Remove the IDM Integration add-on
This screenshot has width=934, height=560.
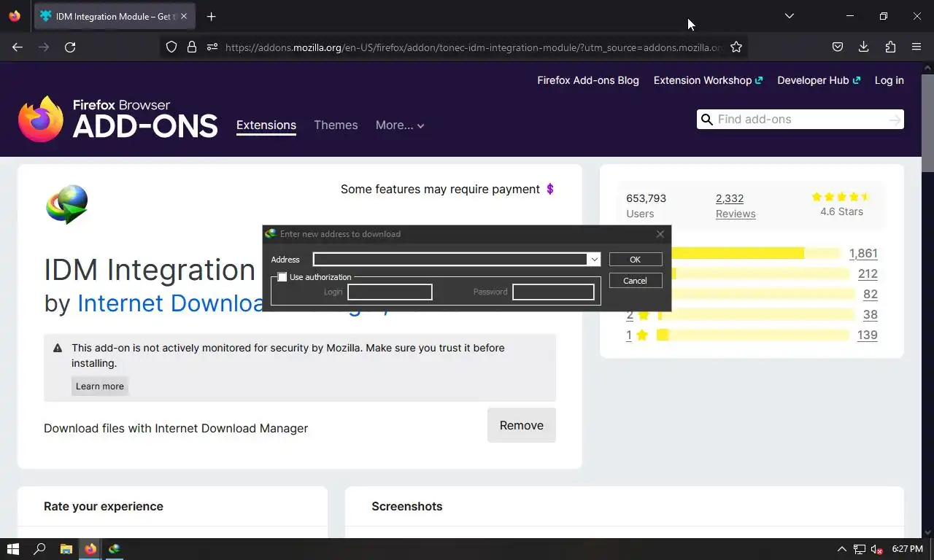tap(522, 425)
